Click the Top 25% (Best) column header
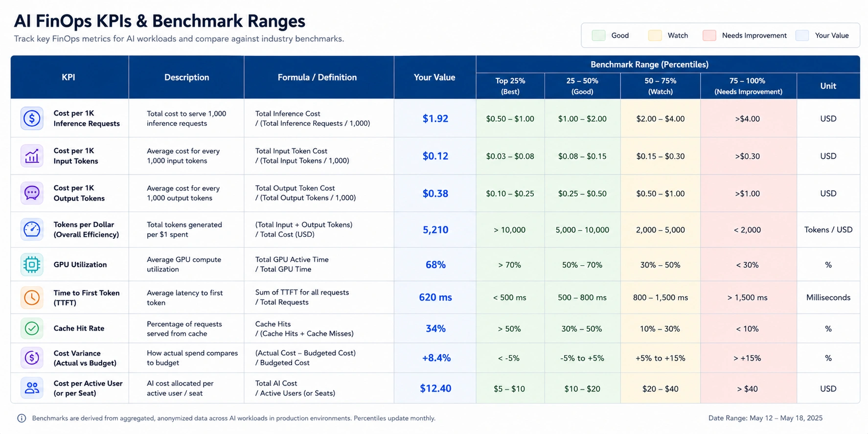 coord(510,86)
